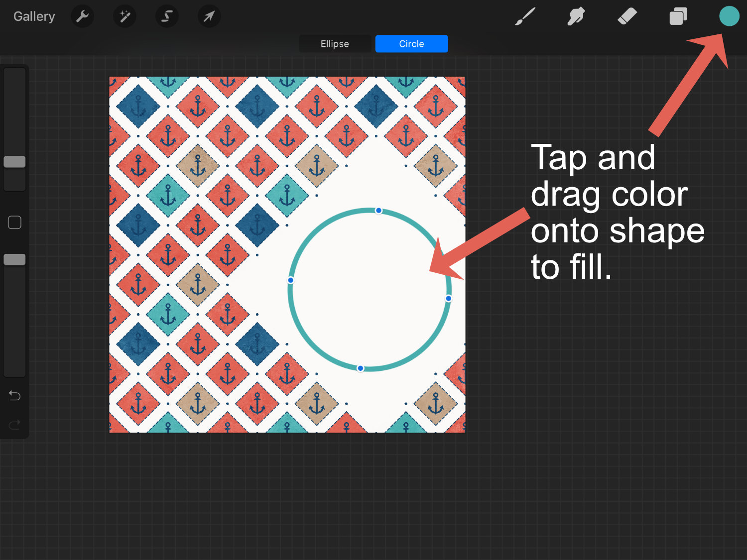Return to the Gallery
This screenshot has height=560, width=747.
pos(34,16)
